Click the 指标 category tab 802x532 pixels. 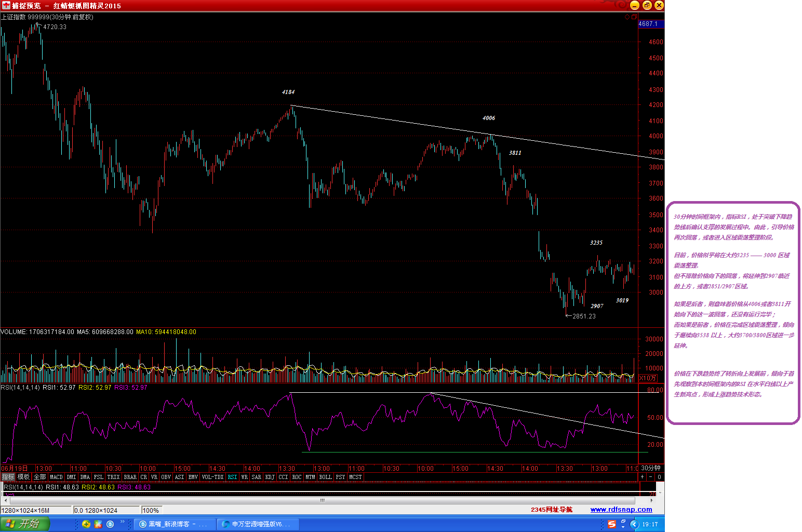8,477
